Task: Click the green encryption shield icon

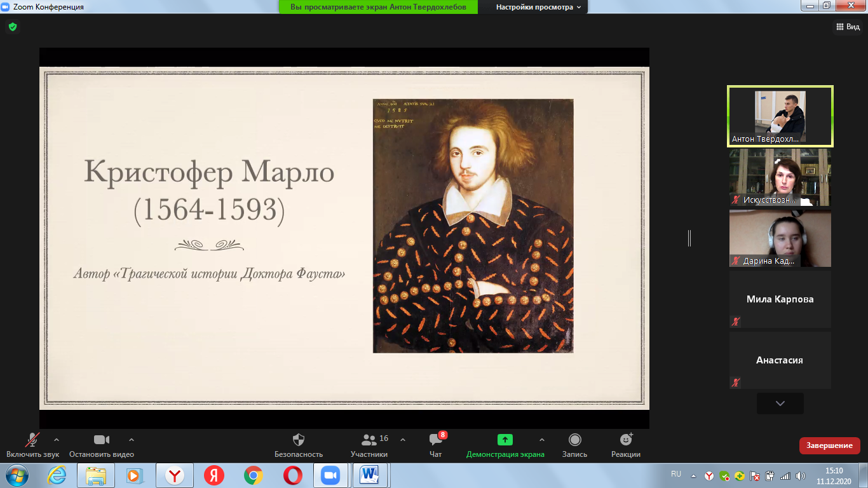Action: (x=12, y=27)
